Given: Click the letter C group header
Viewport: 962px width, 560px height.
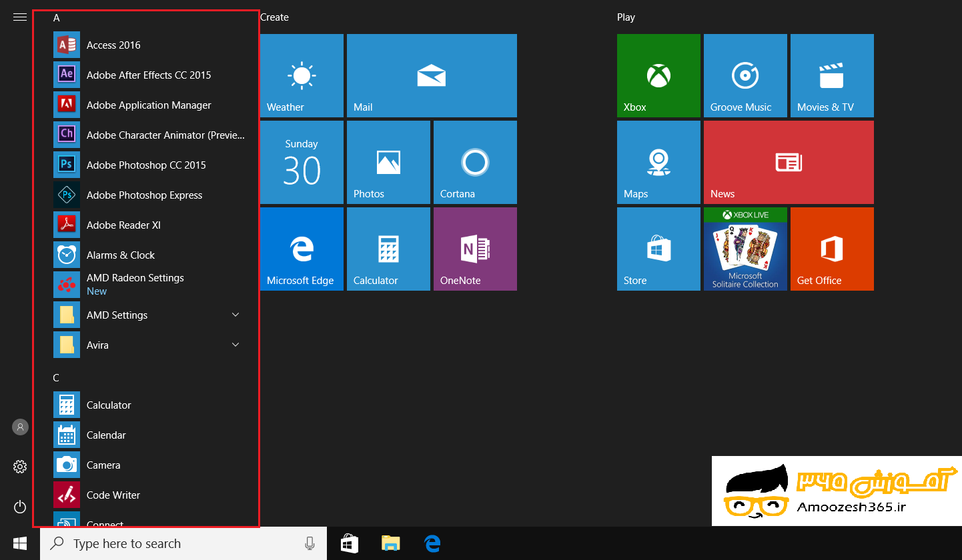Looking at the screenshot, I should (x=57, y=378).
